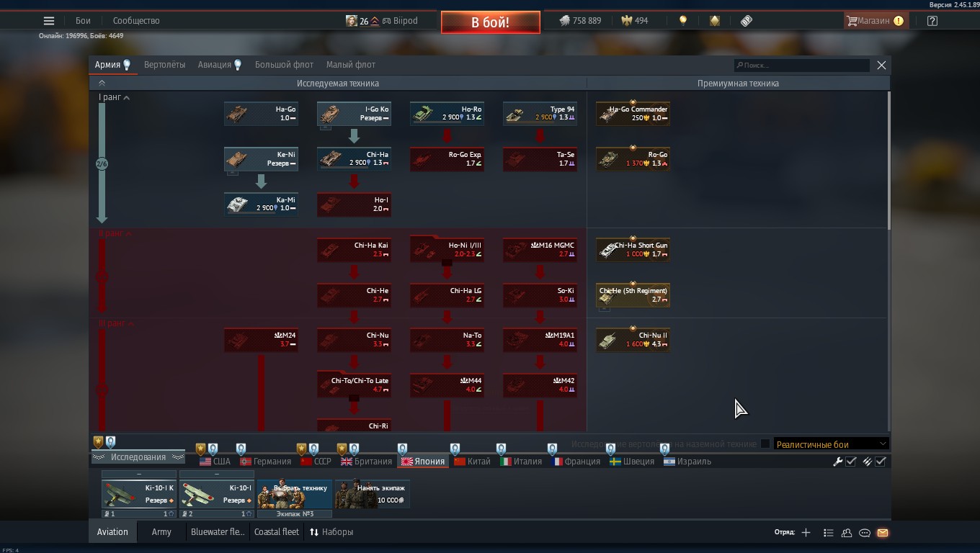The width and height of the screenshot is (980, 553).
Task: Expand the Ho-Ni I/III vehicle group
Action: (x=447, y=250)
